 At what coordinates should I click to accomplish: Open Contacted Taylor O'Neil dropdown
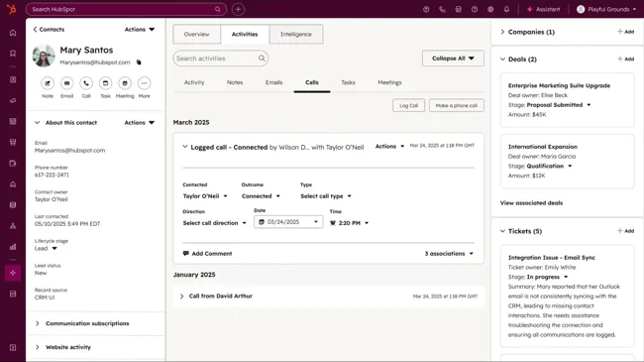point(205,196)
